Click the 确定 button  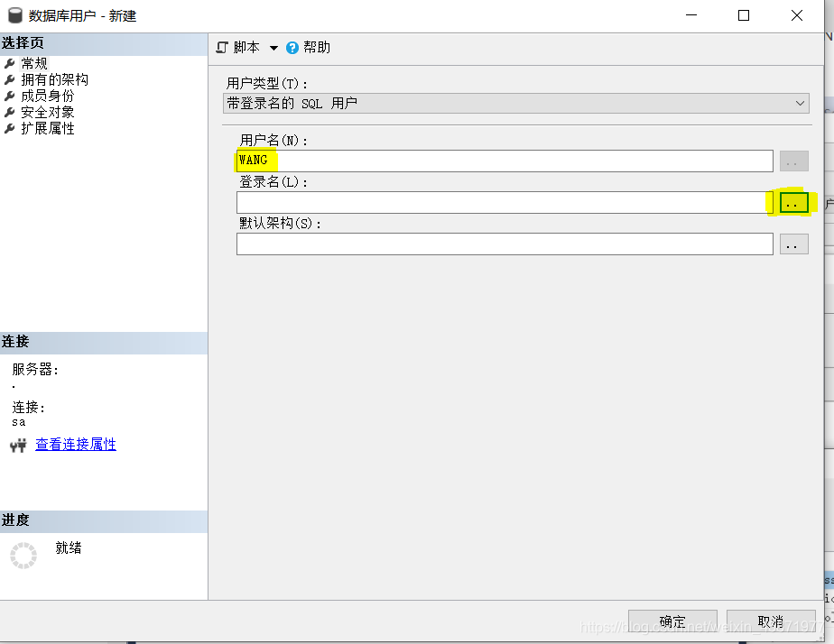(x=672, y=621)
